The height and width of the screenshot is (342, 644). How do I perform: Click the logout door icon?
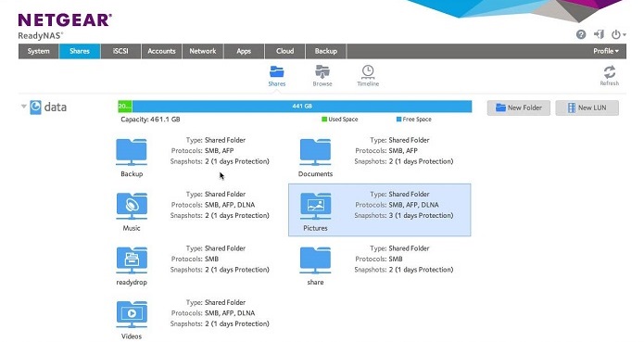coord(599,34)
